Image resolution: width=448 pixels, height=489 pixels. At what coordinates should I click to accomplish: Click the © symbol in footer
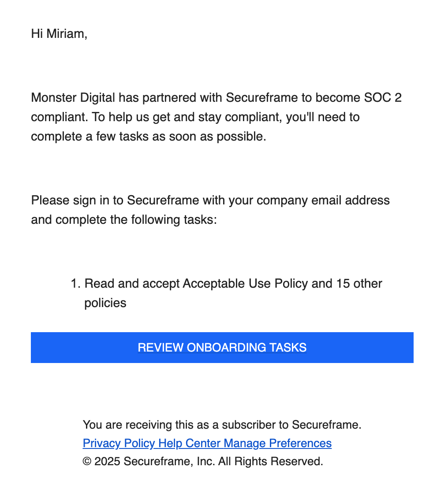point(87,462)
